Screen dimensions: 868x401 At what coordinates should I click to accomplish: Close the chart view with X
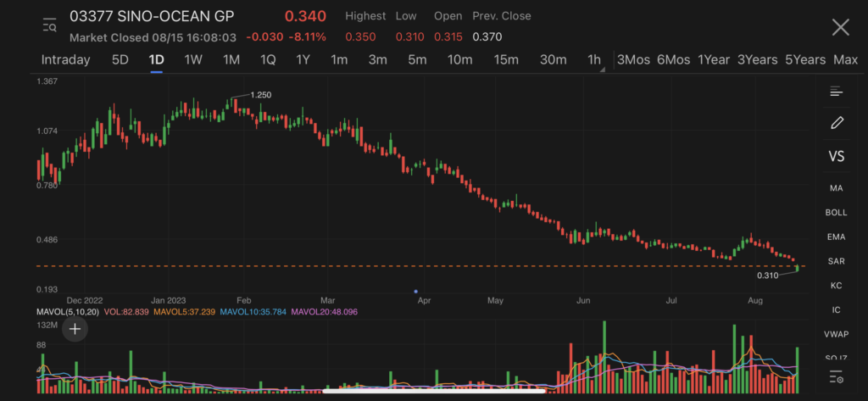(x=840, y=27)
